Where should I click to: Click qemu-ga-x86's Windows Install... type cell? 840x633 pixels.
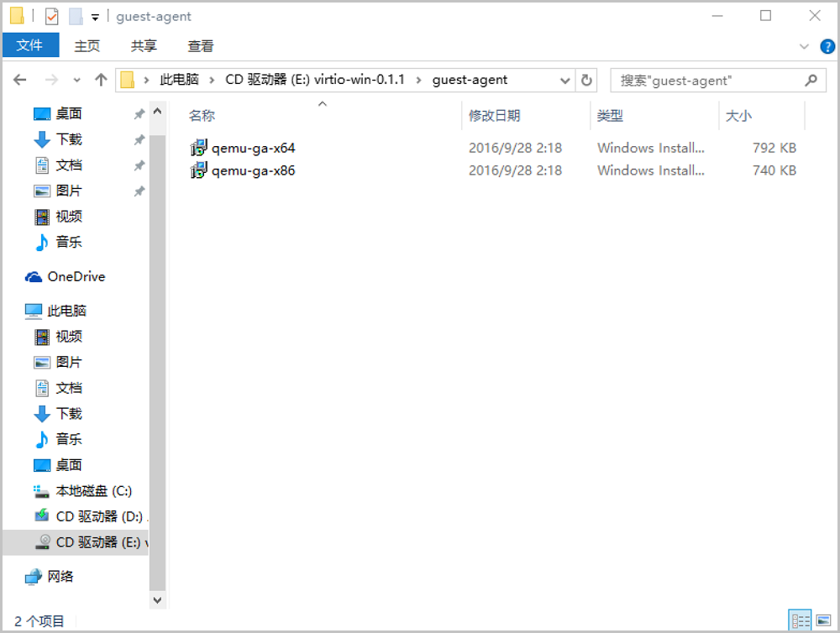pyautogui.click(x=651, y=170)
